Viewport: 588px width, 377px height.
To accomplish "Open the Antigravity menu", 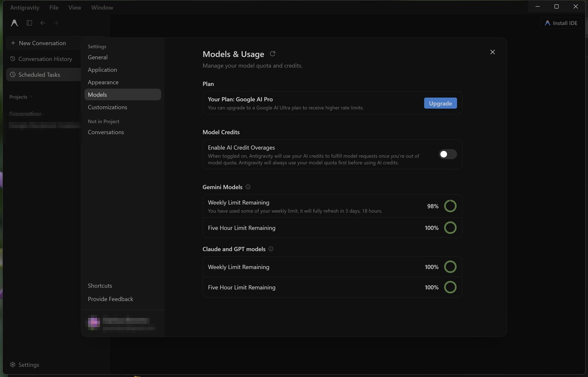I will [x=25, y=8].
